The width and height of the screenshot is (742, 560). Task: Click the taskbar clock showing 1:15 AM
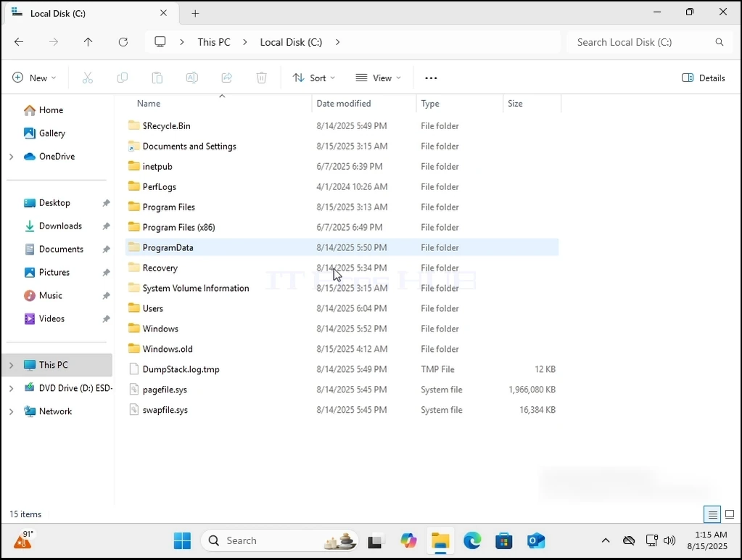click(707, 540)
